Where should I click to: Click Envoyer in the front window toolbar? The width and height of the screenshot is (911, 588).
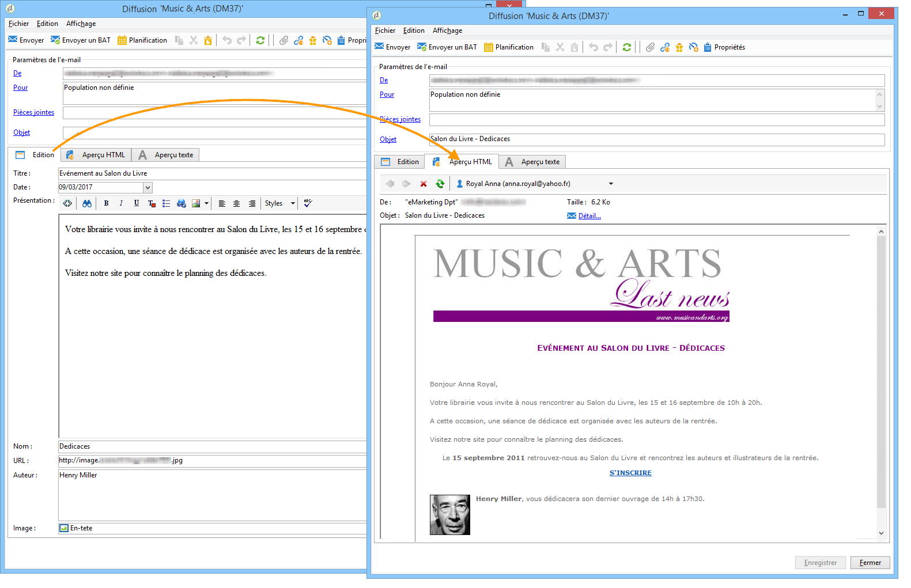pos(392,47)
